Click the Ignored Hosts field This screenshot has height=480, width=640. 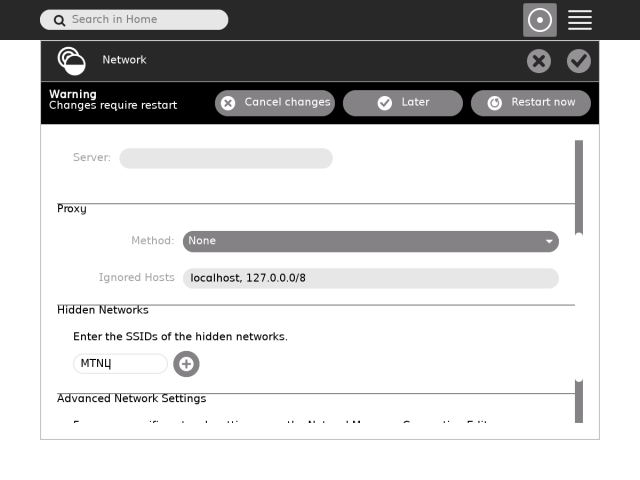pyautogui.click(x=370, y=278)
